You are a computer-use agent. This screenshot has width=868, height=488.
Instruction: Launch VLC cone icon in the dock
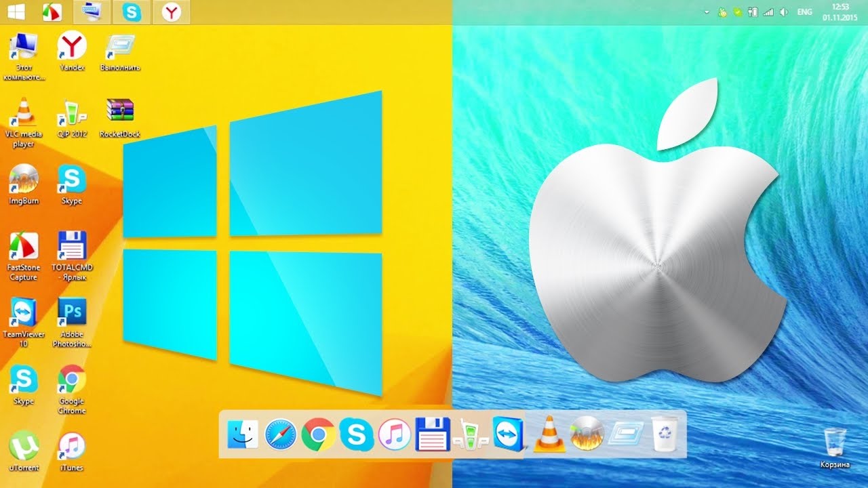click(x=549, y=434)
